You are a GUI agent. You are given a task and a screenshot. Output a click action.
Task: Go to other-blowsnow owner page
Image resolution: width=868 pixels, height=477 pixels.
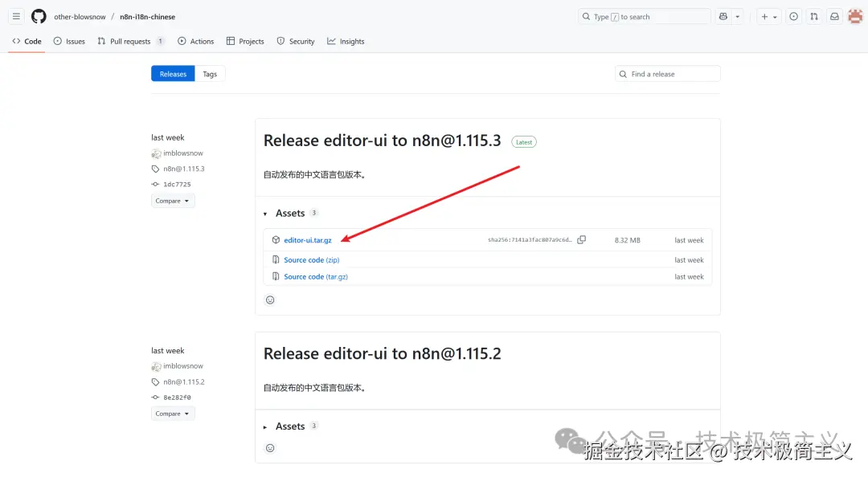(80, 17)
